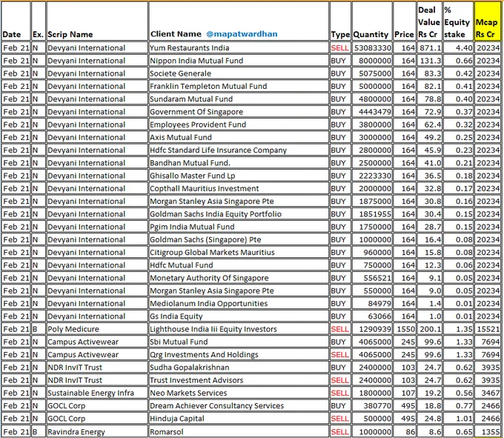Select Ghisallo Master Fund Lp cell

239,176
